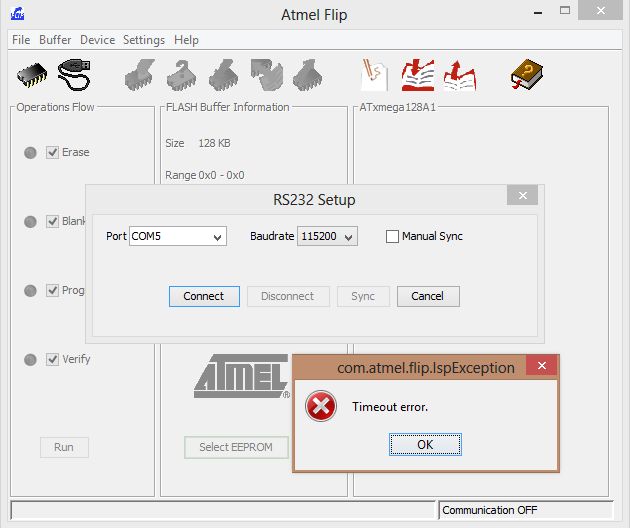Click the Program Target Device toolbar icon
The image size is (630, 528).
click(224, 75)
